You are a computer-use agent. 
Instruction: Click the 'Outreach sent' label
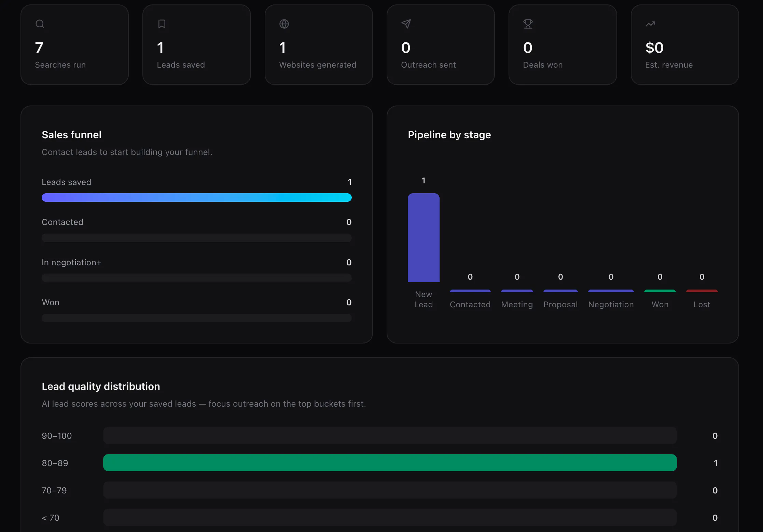(x=428, y=65)
